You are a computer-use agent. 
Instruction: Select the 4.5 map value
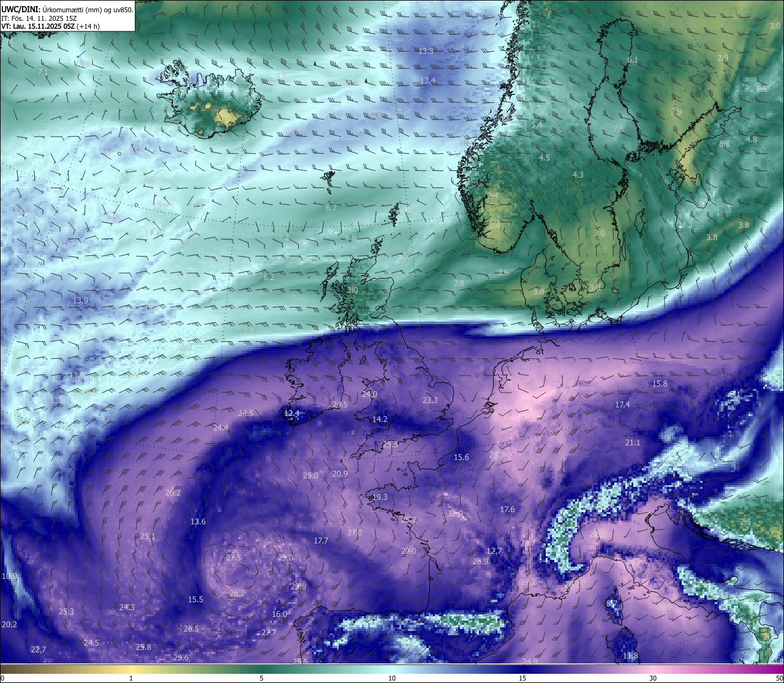point(544,158)
